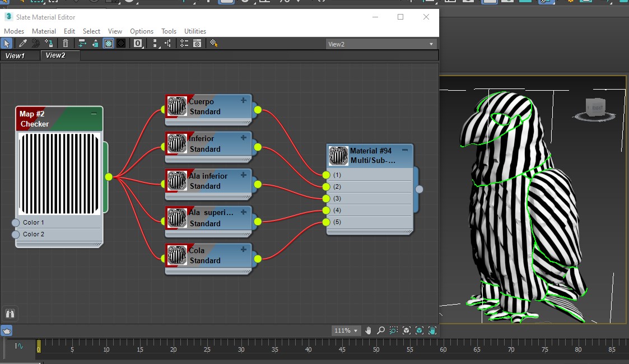Open the binoculars search tool
629x364 pixels.
click(10, 313)
